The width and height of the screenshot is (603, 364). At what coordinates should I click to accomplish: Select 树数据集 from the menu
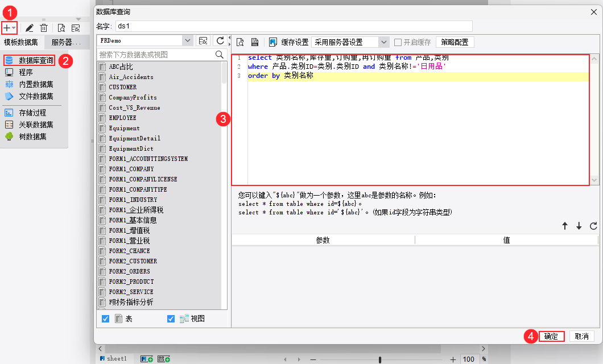click(x=32, y=136)
